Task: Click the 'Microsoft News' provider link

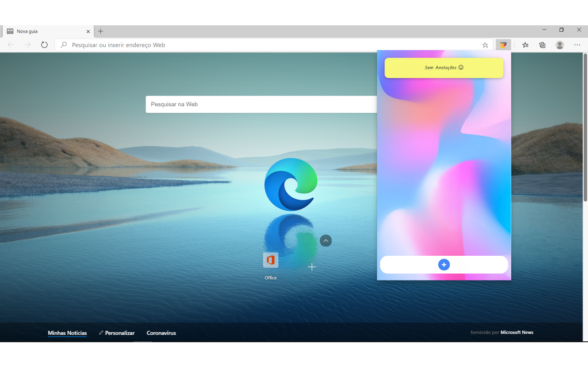Action: pyautogui.click(x=517, y=332)
